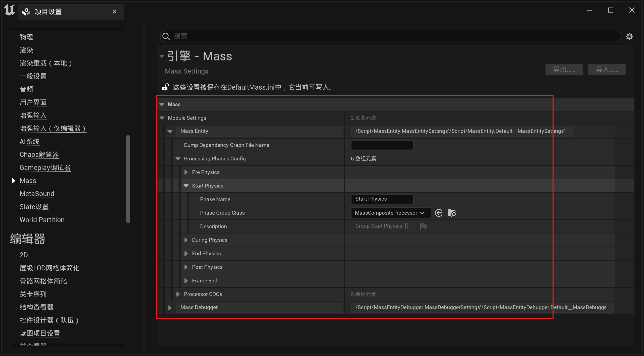
Task: Collapse the Mass category
Action: coord(162,104)
